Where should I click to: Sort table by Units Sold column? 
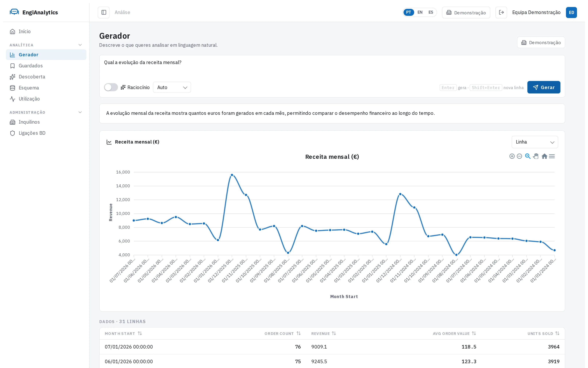pyautogui.click(x=557, y=333)
